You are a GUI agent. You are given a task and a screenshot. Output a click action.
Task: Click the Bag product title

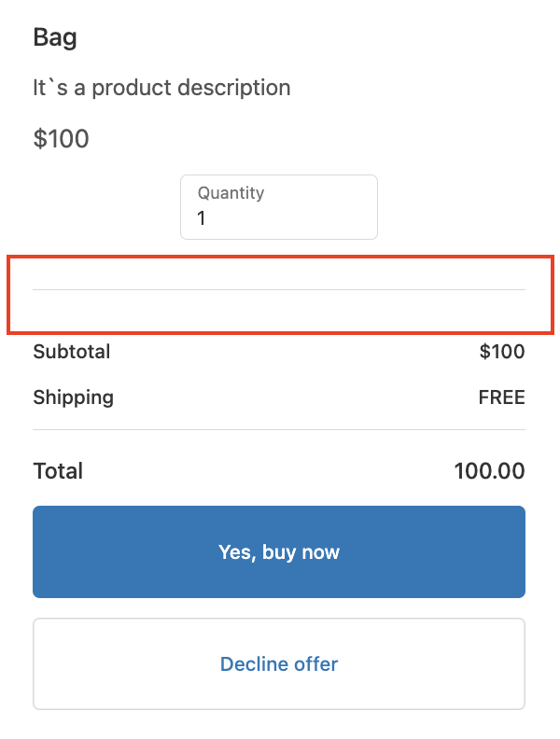click(x=55, y=38)
